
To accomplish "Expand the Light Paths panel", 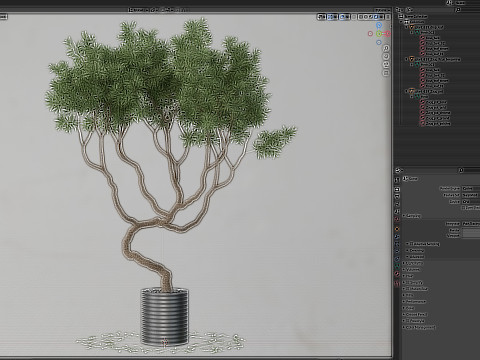I will pyautogui.click(x=413, y=263).
